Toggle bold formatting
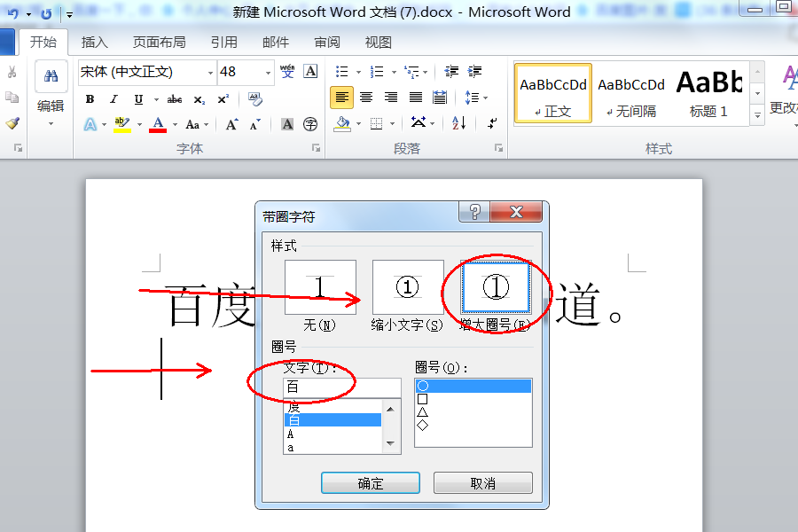 [x=88, y=99]
